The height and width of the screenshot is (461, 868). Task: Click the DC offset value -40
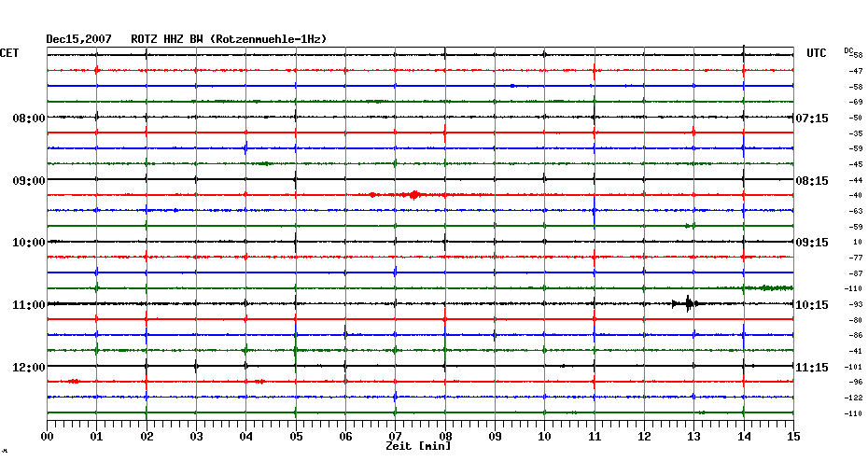[856, 195]
